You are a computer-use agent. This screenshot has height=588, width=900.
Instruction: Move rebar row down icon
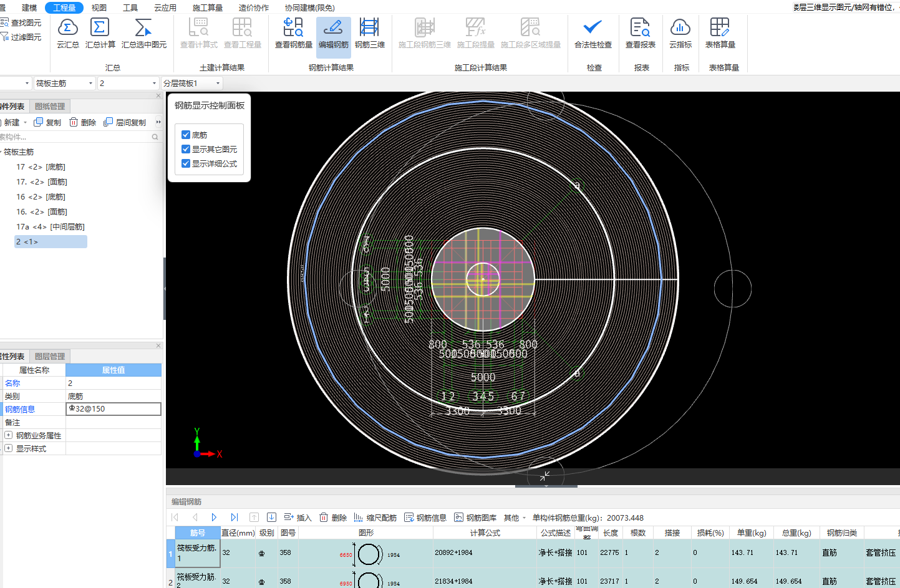click(271, 517)
